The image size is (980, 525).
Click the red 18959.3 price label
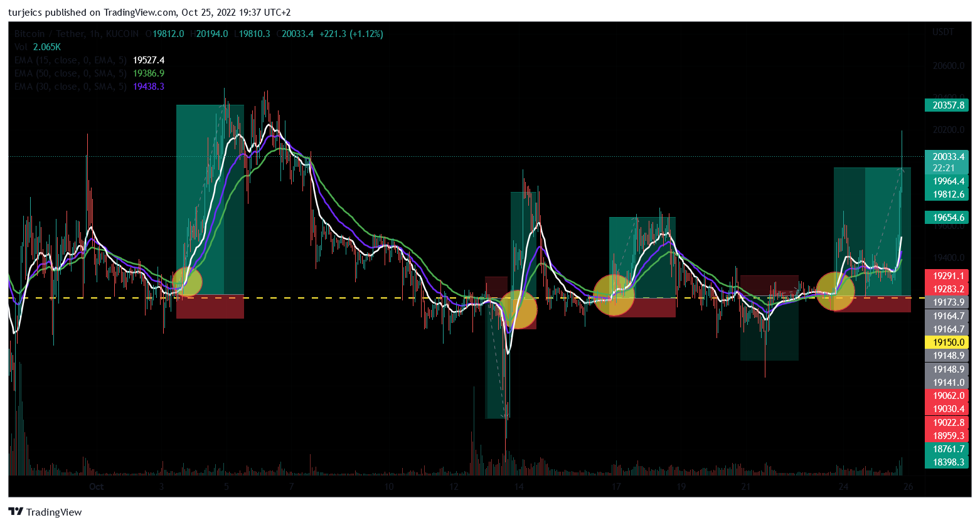point(947,436)
